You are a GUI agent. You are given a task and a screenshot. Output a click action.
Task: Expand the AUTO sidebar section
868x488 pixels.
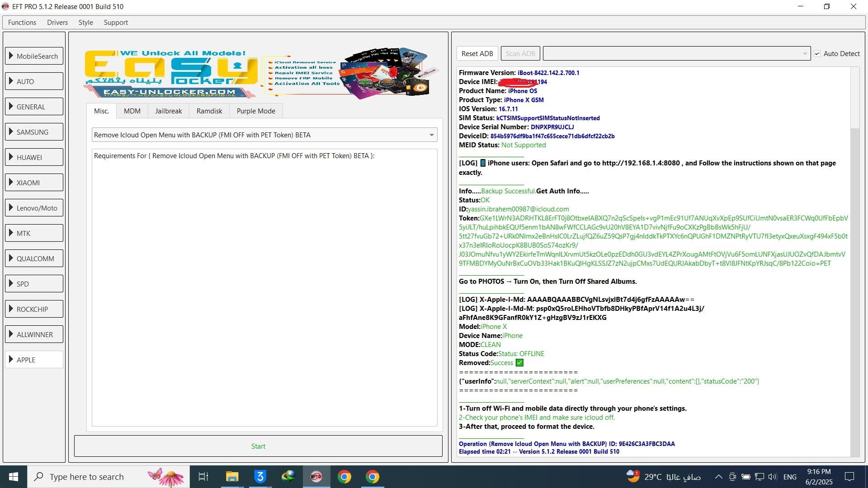(x=34, y=81)
